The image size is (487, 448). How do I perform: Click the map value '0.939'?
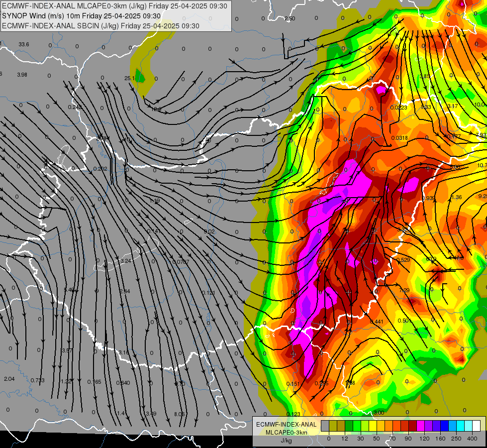pos(429,198)
